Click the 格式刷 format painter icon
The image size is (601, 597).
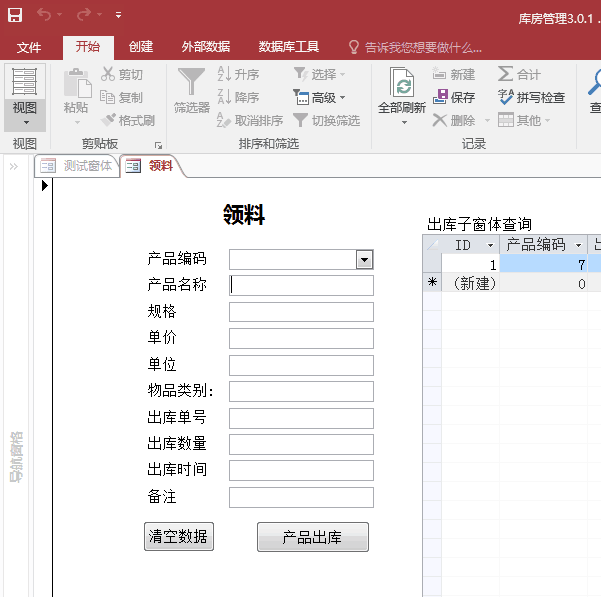click(108, 120)
